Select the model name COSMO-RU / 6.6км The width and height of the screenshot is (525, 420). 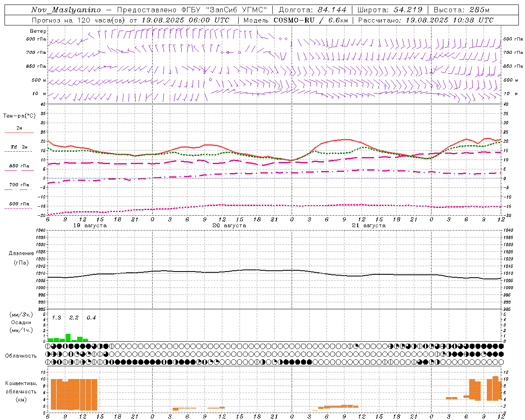point(311,20)
